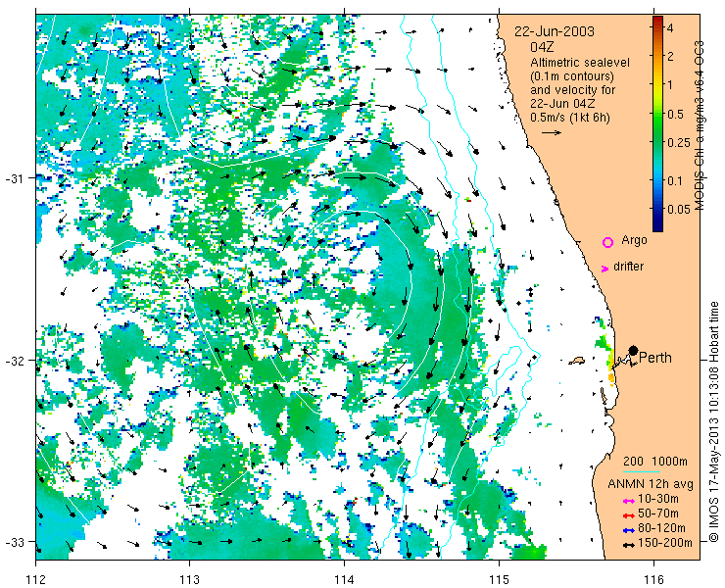Click the 'Altimetric sealevel' text

(580, 62)
